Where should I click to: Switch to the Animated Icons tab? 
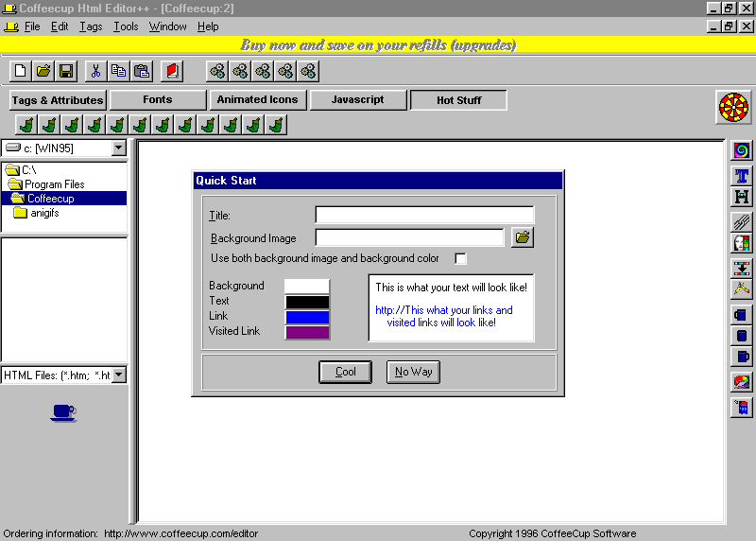pyautogui.click(x=257, y=100)
